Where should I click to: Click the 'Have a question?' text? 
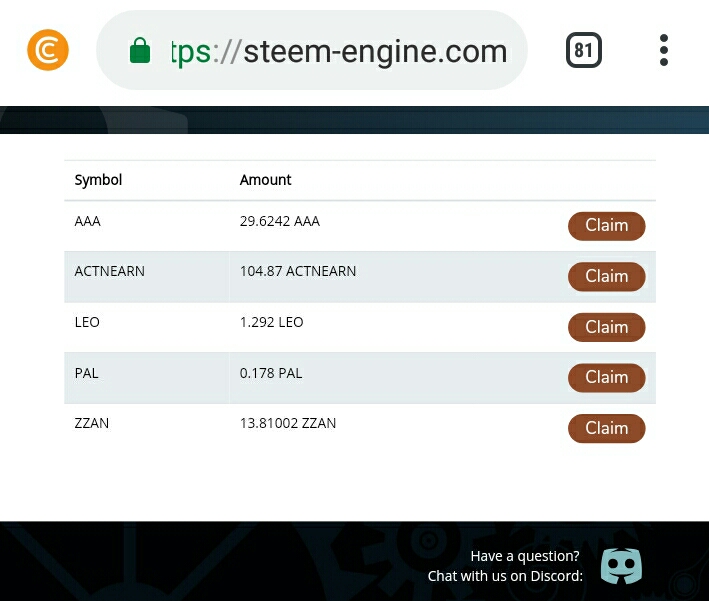click(x=525, y=556)
